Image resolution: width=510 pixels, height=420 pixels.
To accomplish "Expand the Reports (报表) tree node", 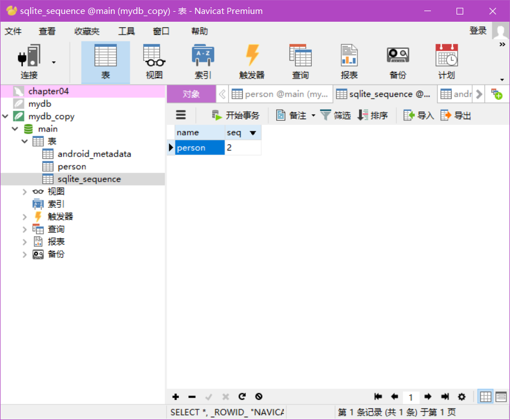I will click(x=24, y=242).
